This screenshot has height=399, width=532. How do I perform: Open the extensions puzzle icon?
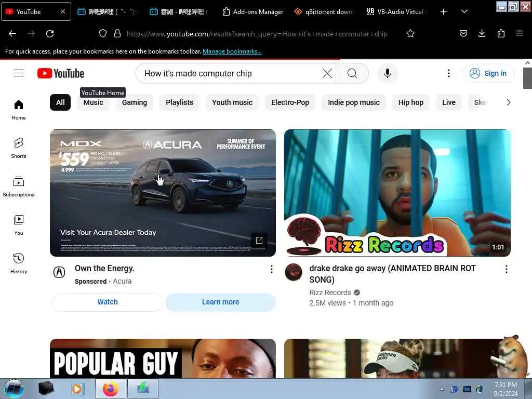[x=501, y=33]
